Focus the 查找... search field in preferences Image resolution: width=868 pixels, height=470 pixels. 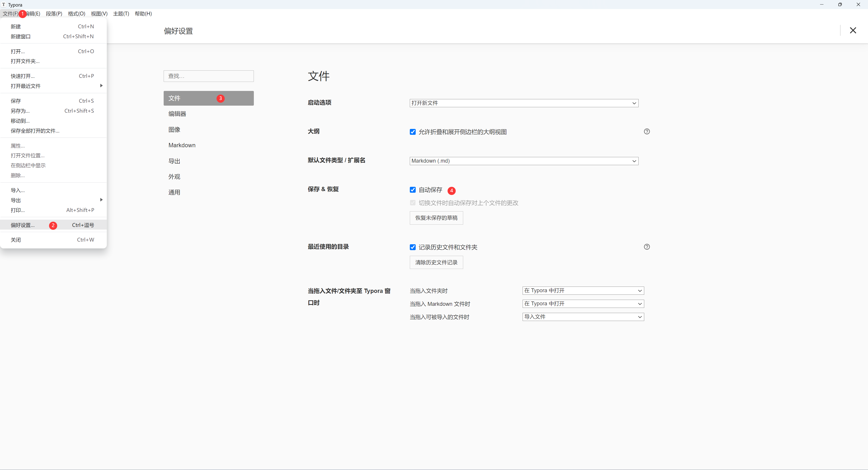tap(209, 76)
